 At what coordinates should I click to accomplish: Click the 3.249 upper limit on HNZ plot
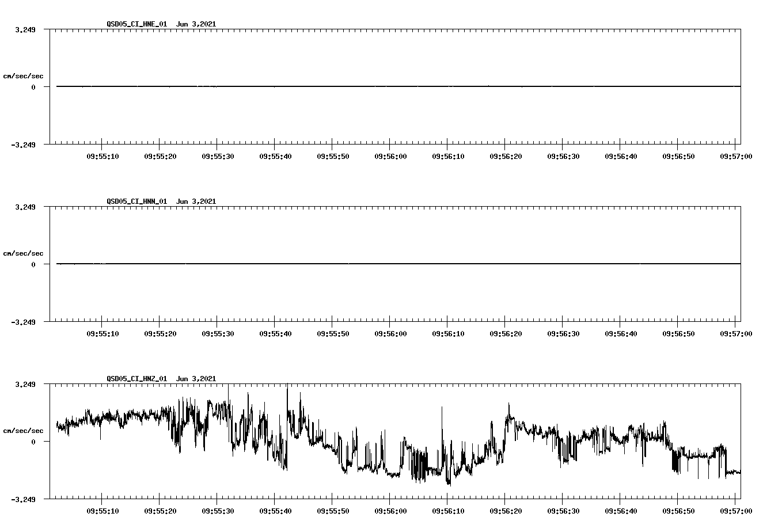25,384
